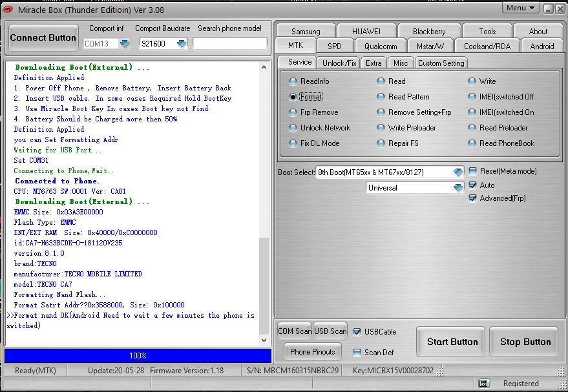
Task: Open the Tools tab
Action: tap(487, 32)
